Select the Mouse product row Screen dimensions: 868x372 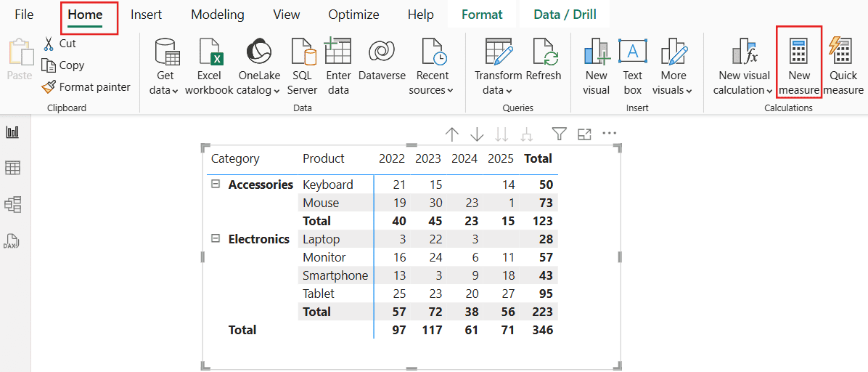(x=321, y=203)
